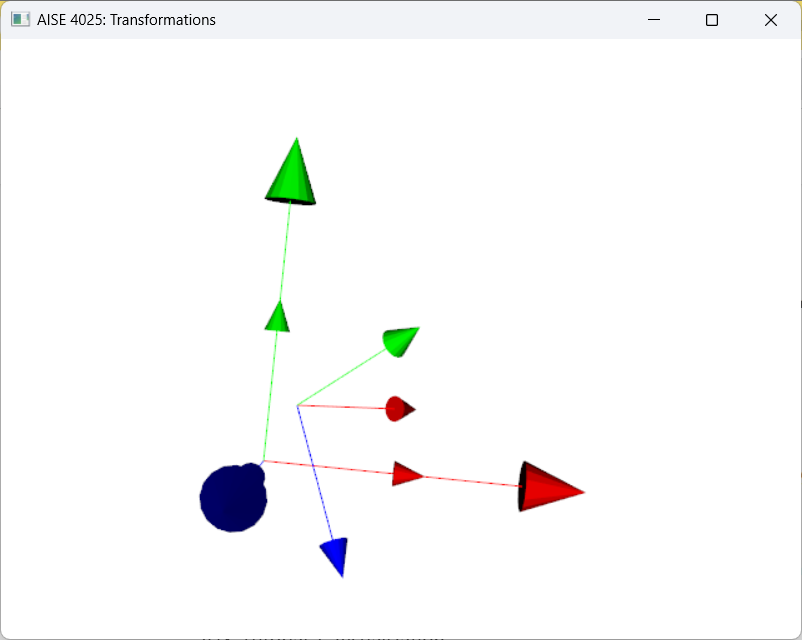Click the small green arrowhead on the green axis

click(x=277, y=318)
